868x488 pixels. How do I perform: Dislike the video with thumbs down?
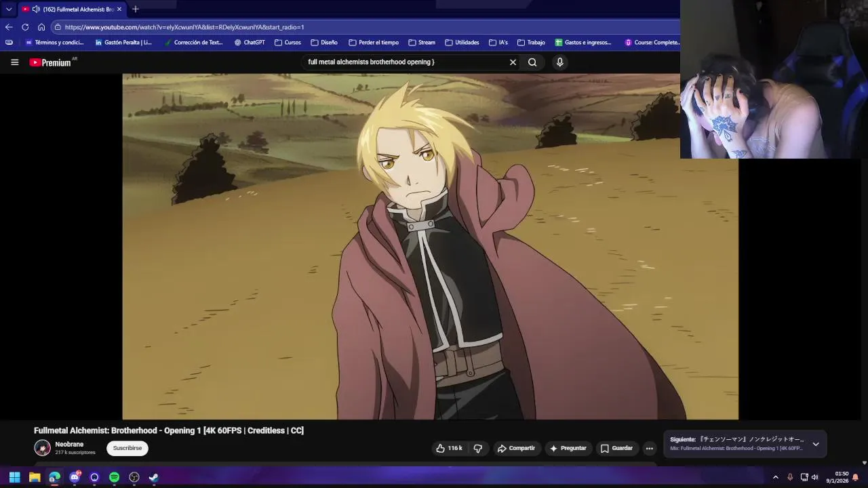[x=477, y=448]
